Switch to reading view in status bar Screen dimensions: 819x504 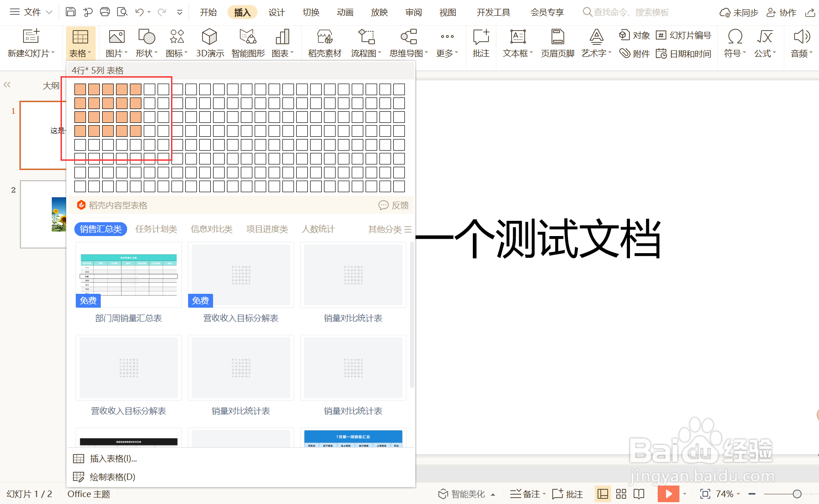click(x=639, y=494)
